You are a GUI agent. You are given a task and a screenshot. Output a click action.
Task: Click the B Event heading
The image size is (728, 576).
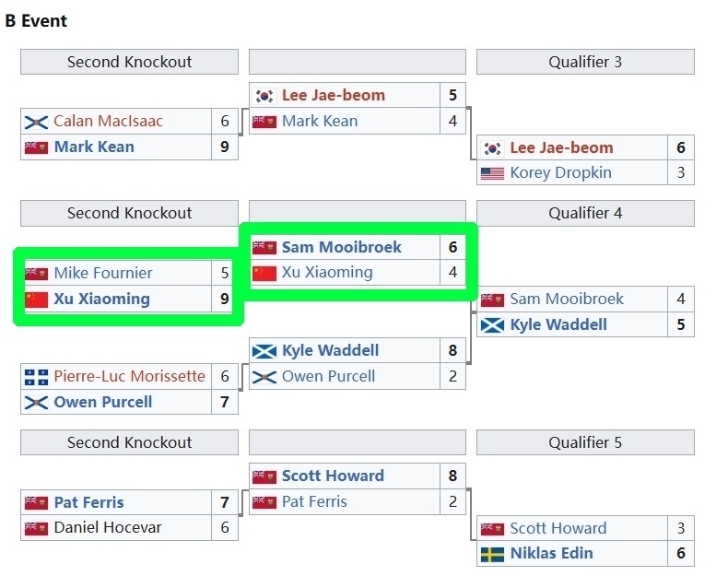pos(37,20)
